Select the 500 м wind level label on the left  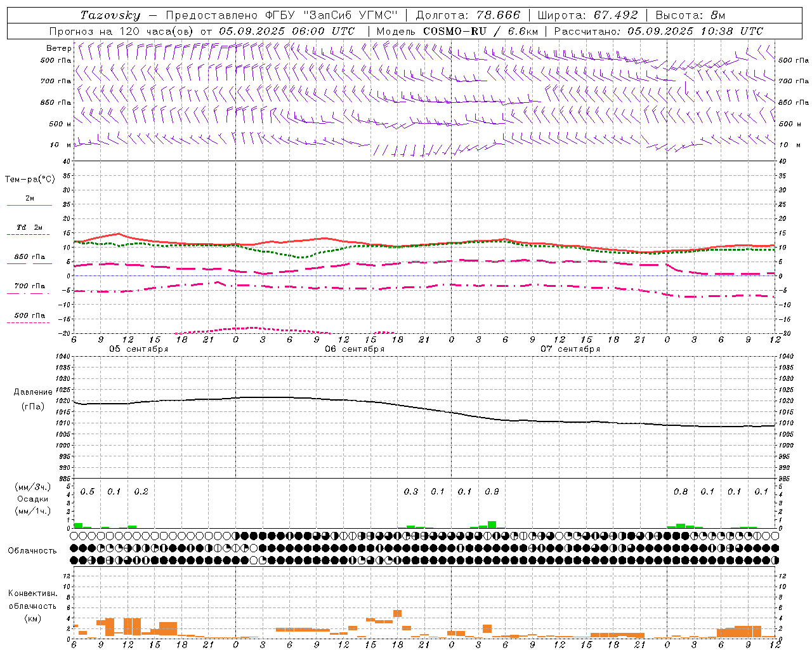60,124
